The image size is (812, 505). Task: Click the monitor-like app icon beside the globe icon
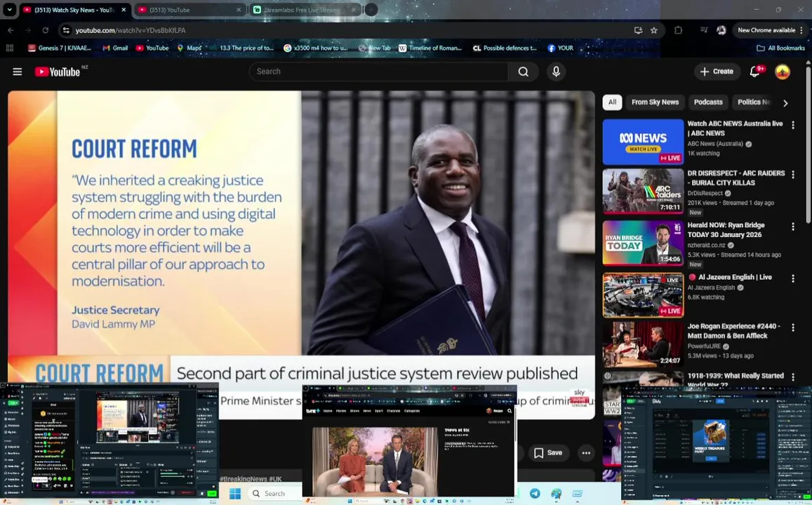pyautogui.click(x=578, y=493)
